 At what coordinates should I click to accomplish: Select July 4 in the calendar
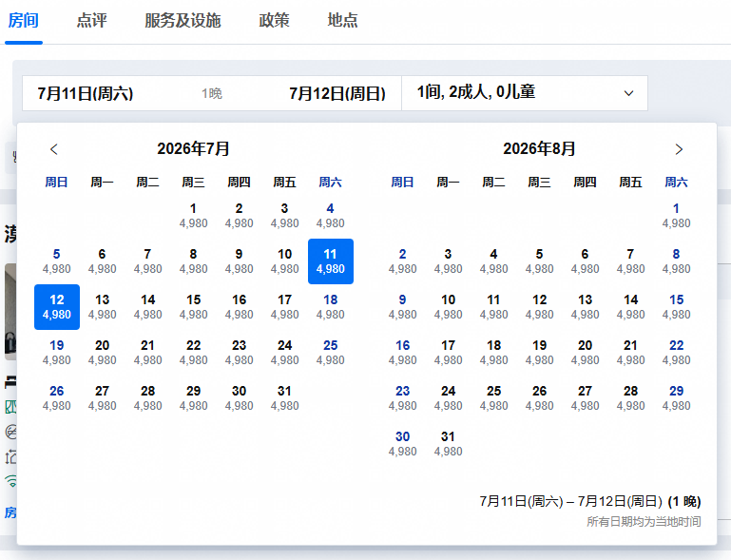point(330,216)
